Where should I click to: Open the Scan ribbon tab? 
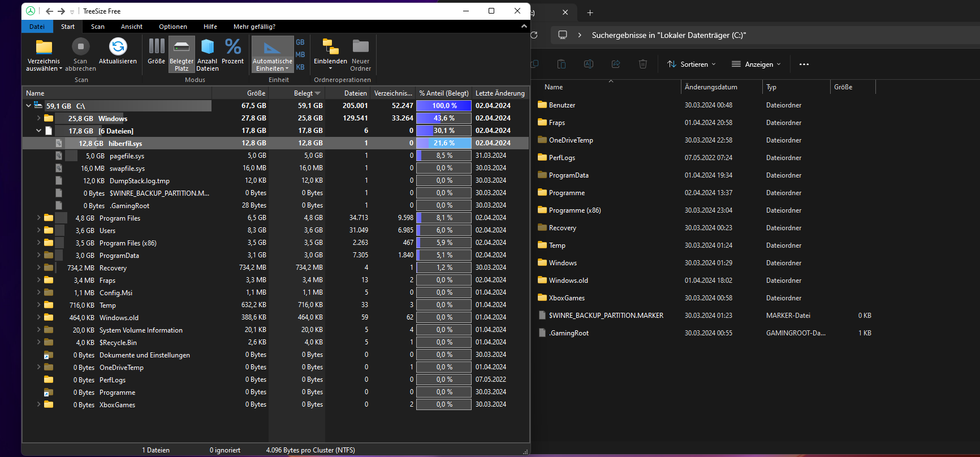pos(98,27)
